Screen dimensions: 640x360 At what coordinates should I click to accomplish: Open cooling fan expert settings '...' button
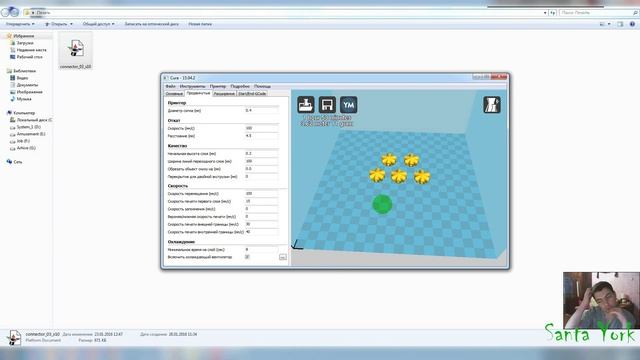(282, 257)
